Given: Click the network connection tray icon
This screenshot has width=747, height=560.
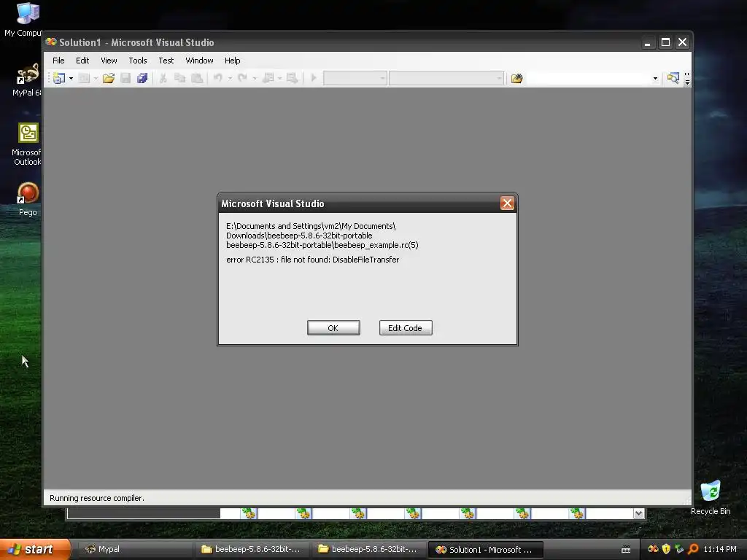Looking at the screenshot, I should (x=679, y=549).
